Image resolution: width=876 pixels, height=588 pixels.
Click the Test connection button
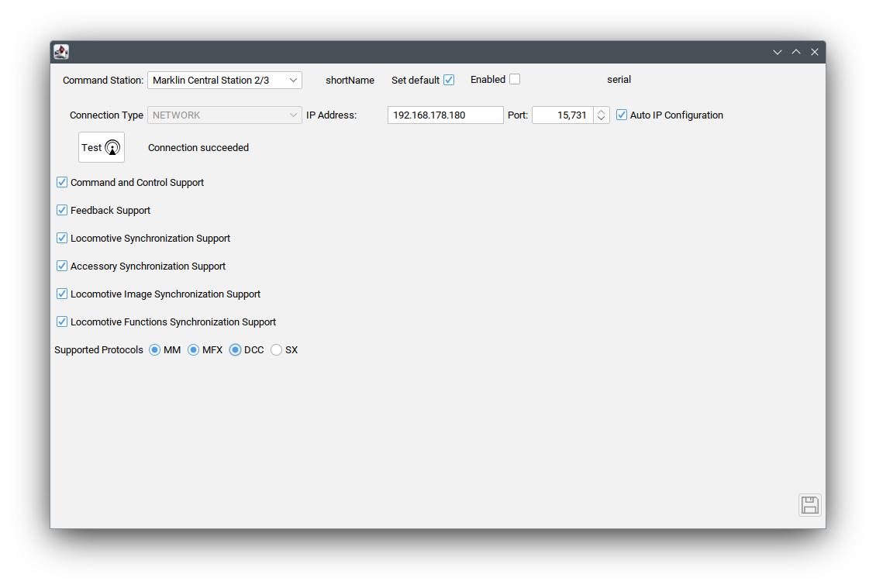pos(101,147)
